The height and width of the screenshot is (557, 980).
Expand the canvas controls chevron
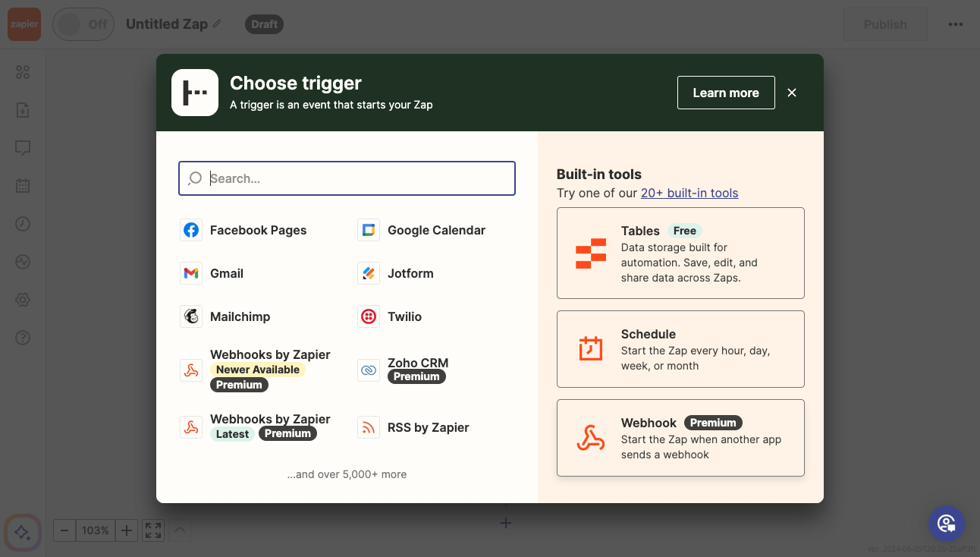[x=180, y=530]
